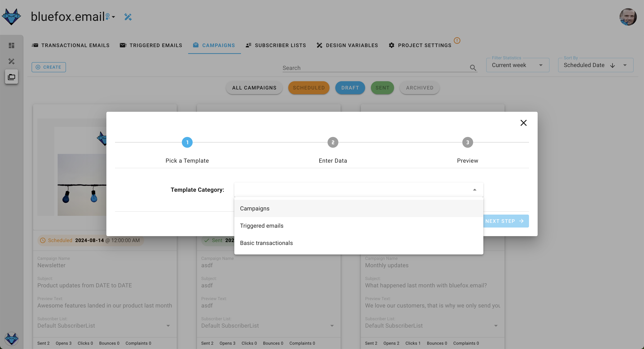Viewport: 644px width, 349px height.
Task: Expand Newsletter card Subscriber List dropdown
Action: coord(168,325)
